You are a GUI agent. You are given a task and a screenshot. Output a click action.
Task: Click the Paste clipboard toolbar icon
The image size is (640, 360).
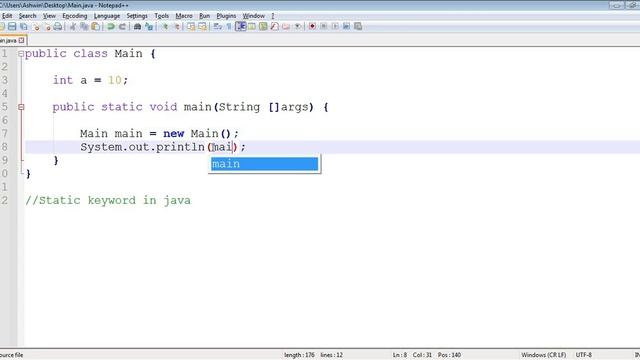(95, 27)
